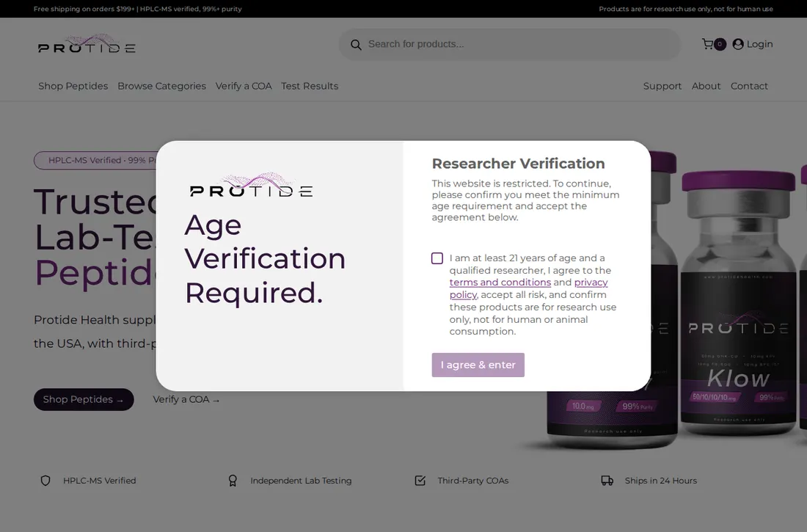
Task: Tick the 21 years of age checkbox
Action: 437,258
